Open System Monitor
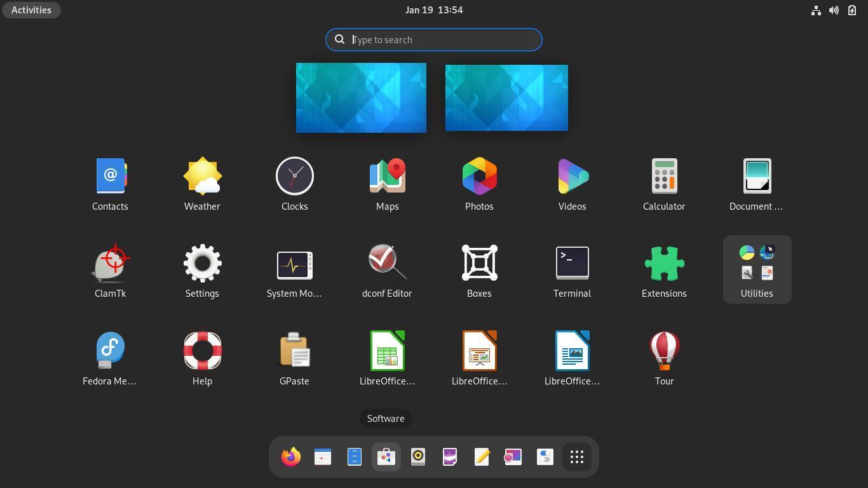This screenshot has height=488, width=868. click(x=294, y=264)
